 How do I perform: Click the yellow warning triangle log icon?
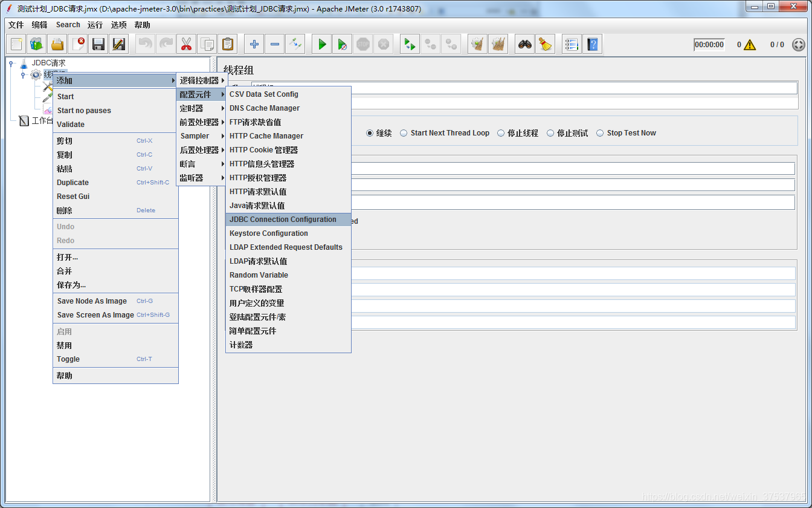pos(750,45)
